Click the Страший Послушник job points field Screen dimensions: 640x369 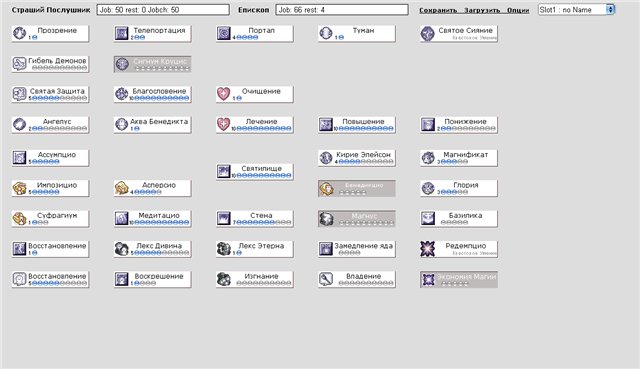click(163, 10)
